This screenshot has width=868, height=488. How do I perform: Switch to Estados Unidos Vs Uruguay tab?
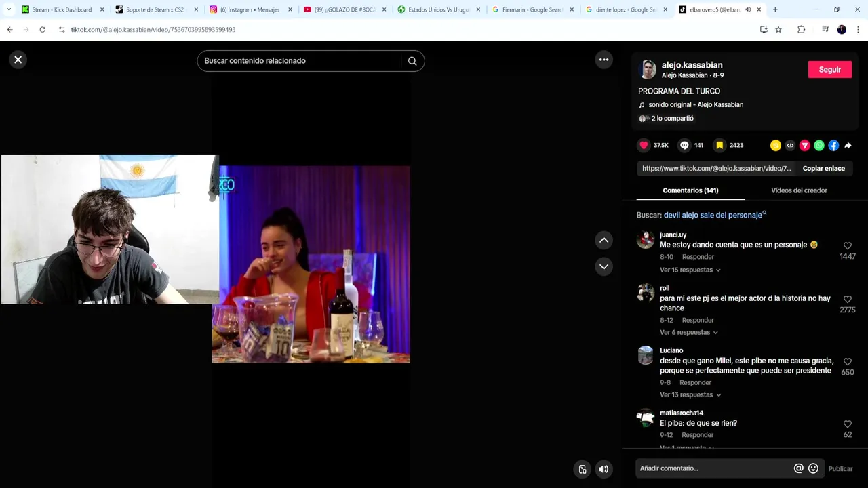pyautogui.click(x=439, y=9)
